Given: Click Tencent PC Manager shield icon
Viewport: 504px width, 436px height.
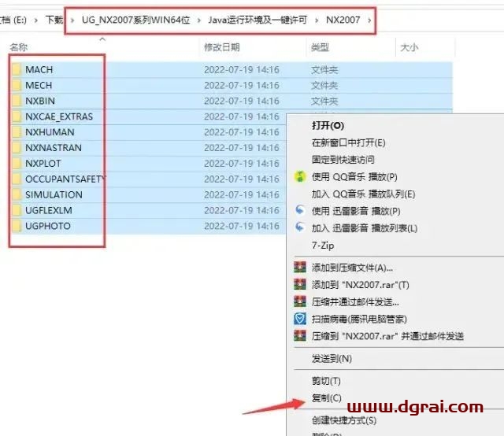Looking at the screenshot, I should (300, 319).
